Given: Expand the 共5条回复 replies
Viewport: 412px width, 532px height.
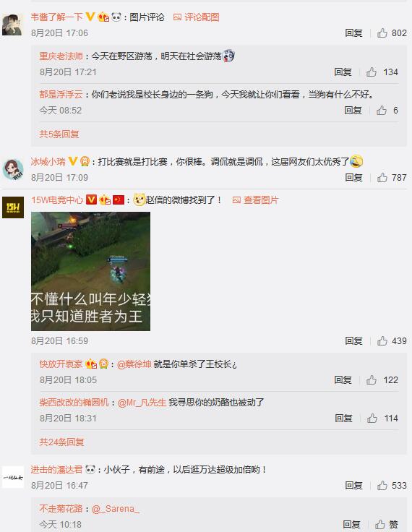Looking at the screenshot, I should (59, 134).
